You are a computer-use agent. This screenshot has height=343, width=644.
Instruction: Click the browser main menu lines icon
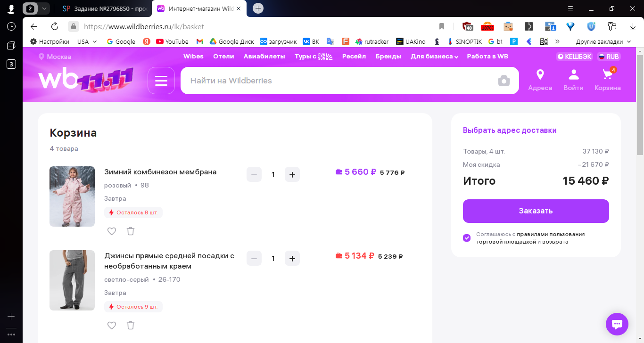pos(570,8)
